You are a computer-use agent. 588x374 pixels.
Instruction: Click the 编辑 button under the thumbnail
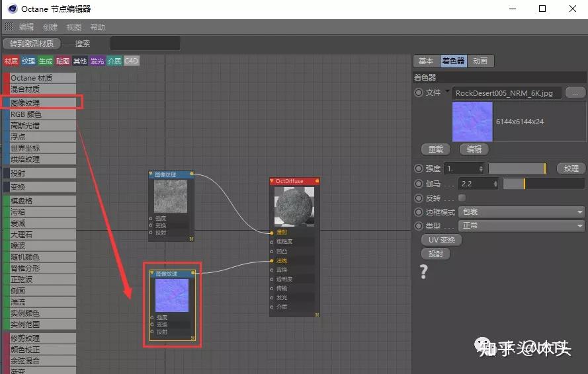[474, 149]
